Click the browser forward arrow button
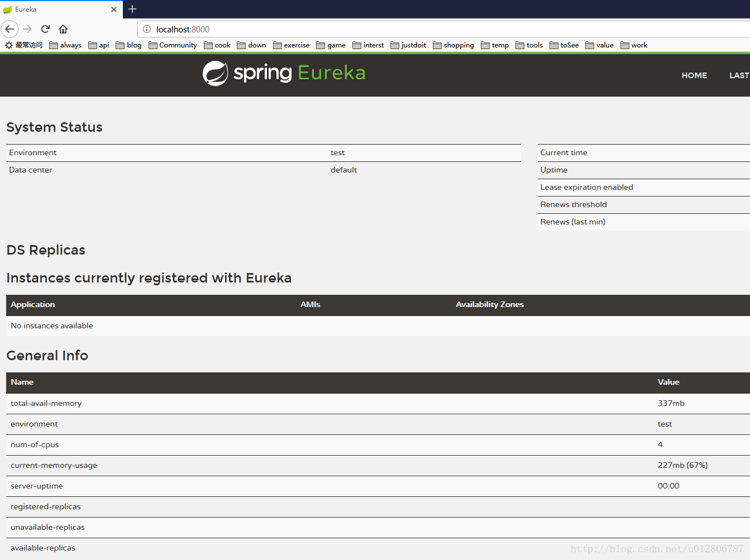Image resolution: width=750 pixels, height=560 pixels. pyautogui.click(x=28, y=29)
